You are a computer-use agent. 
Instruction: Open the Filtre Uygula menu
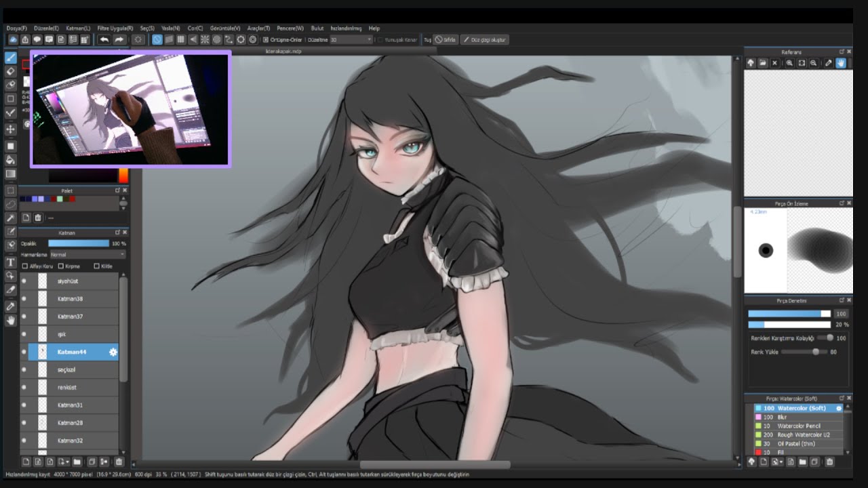click(115, 28)
